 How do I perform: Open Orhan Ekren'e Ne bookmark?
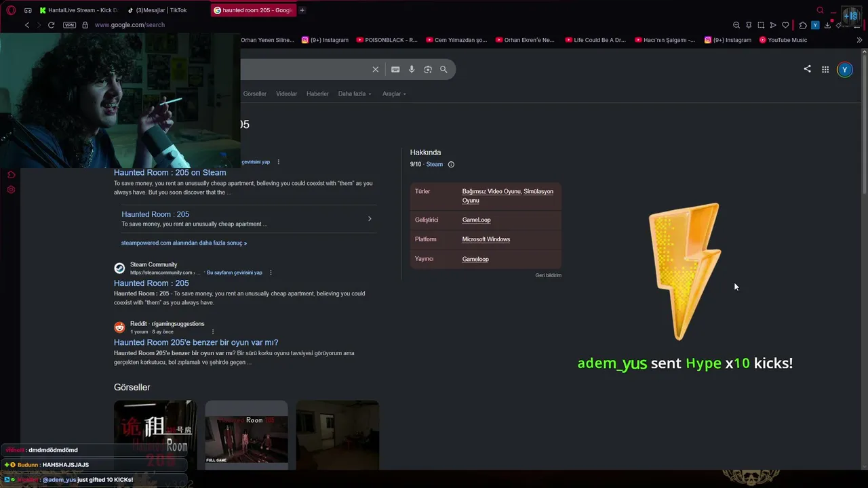point(525,40)
